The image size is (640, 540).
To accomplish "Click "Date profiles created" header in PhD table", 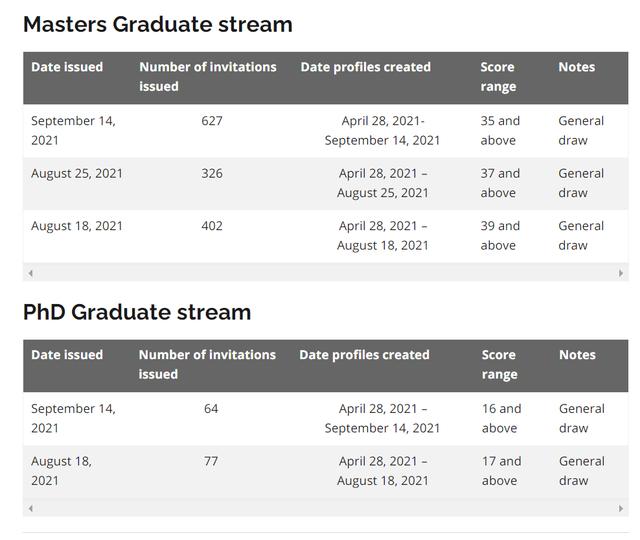I will (364, 355).
